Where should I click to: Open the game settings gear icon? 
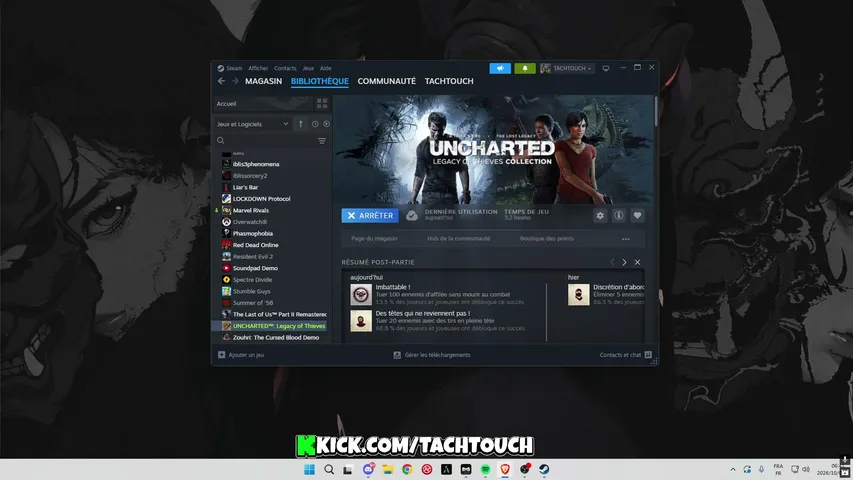(600, 216)
